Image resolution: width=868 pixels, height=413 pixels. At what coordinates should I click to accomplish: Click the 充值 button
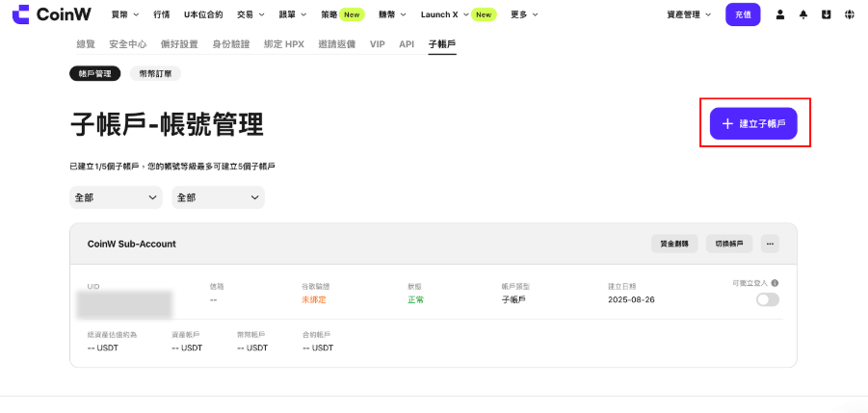coord(743,15)
